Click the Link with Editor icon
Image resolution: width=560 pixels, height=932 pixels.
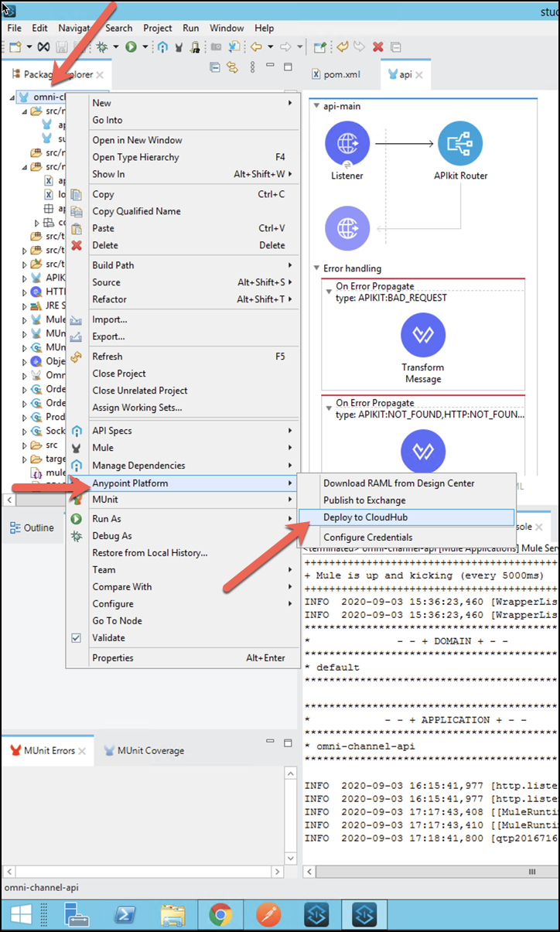[x=232, y=67]
